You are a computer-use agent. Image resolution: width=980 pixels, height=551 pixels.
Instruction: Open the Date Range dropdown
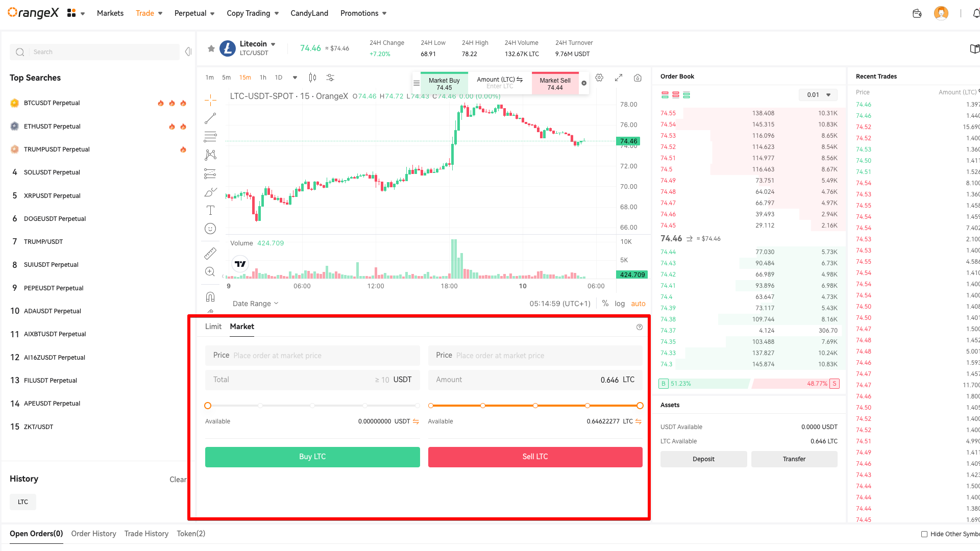click(255, 304)
